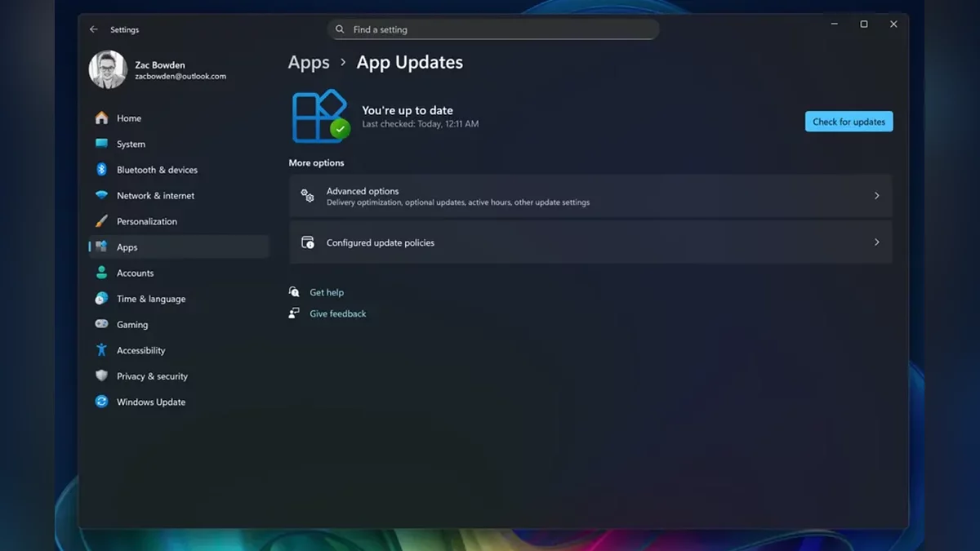The image size is (980, 551).
Task: Open Privacy & security settings
Action: point(179,375)
